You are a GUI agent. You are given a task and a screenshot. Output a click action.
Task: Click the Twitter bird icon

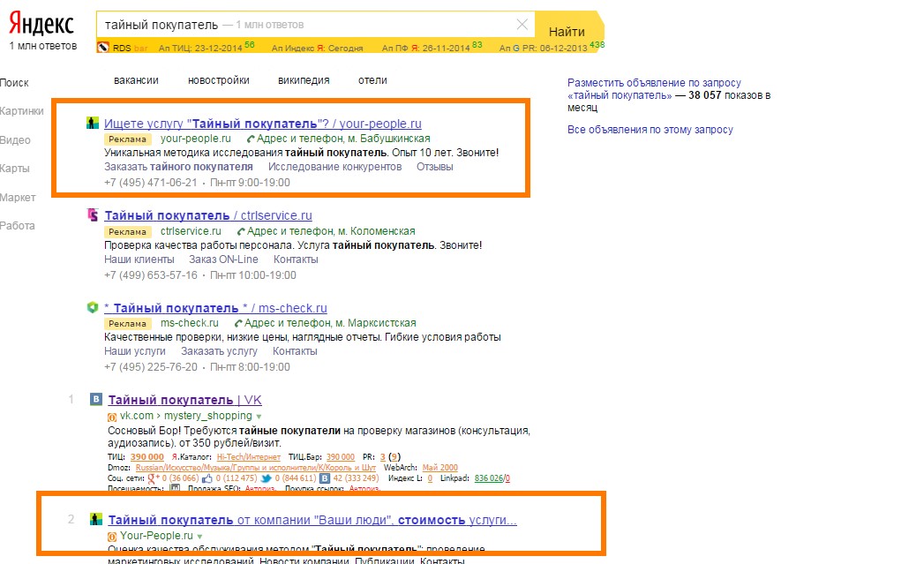267,478
